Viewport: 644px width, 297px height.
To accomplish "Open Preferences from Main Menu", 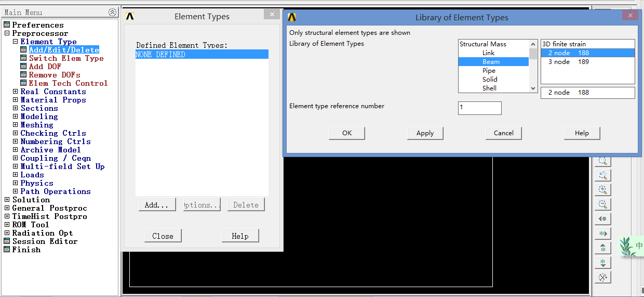I will coord(38,25).
